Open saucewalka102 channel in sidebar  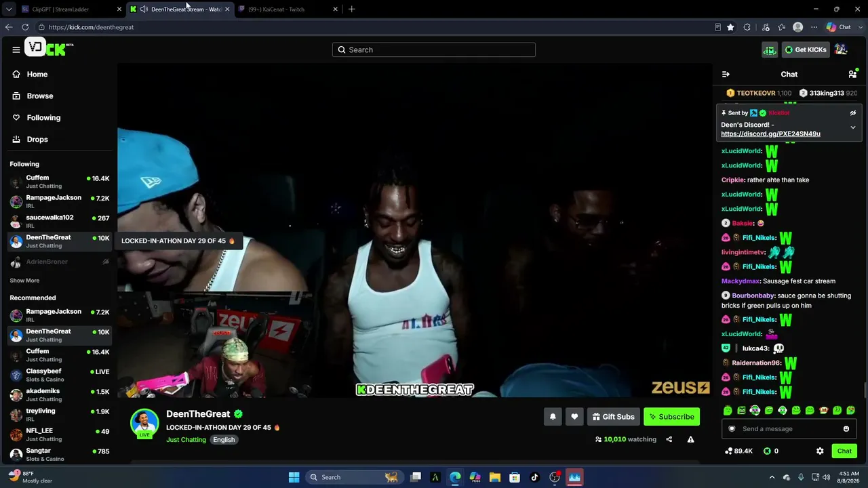click(x=60, y=221)
